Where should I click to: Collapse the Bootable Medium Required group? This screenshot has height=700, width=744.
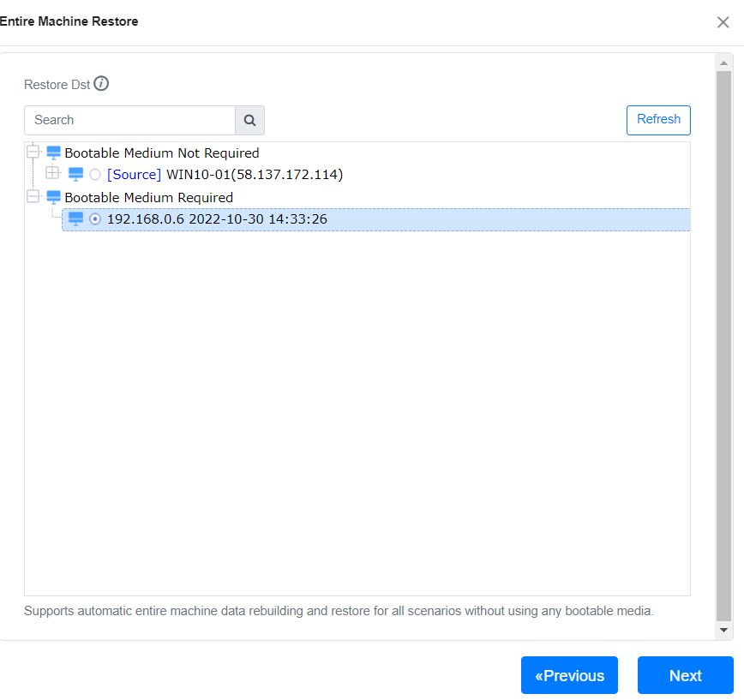[x=33, y=196]
